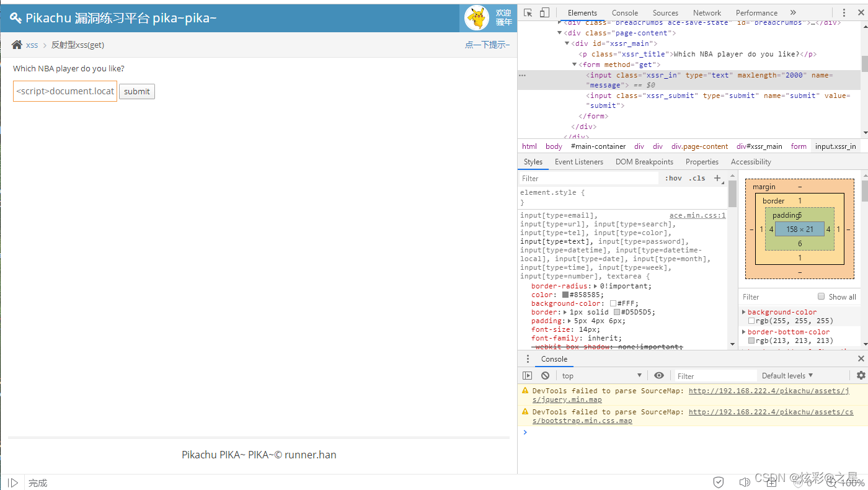Click the console Filter input
The image size is (868, 490).
(x=715, y=375)
